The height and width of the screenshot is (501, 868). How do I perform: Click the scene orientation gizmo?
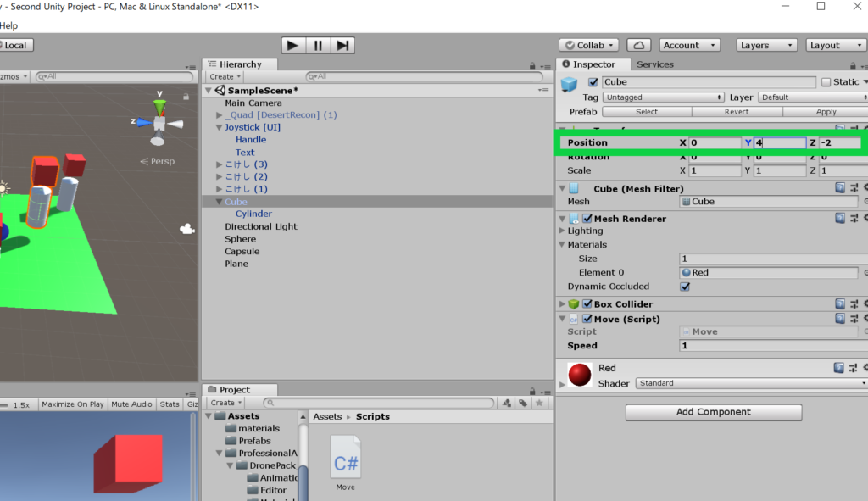[x=159, y=120]
